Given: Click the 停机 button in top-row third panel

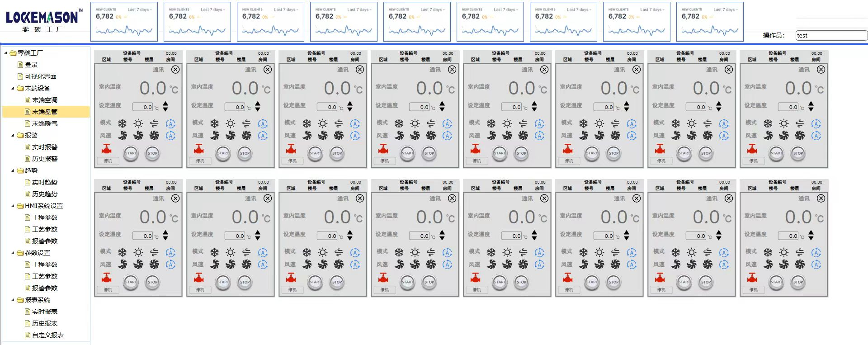Looking at the screenshot, I should click(x=292, y=161).
